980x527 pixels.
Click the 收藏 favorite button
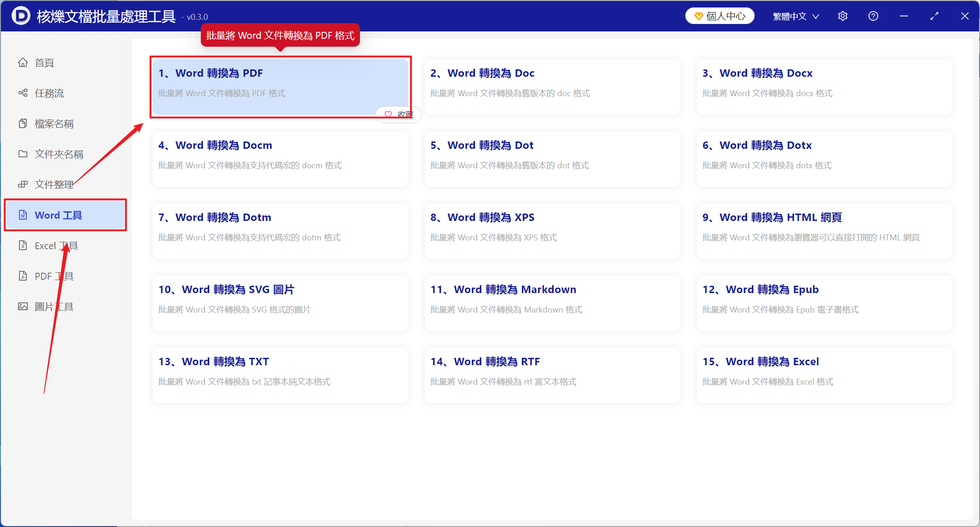pos(398,114)
